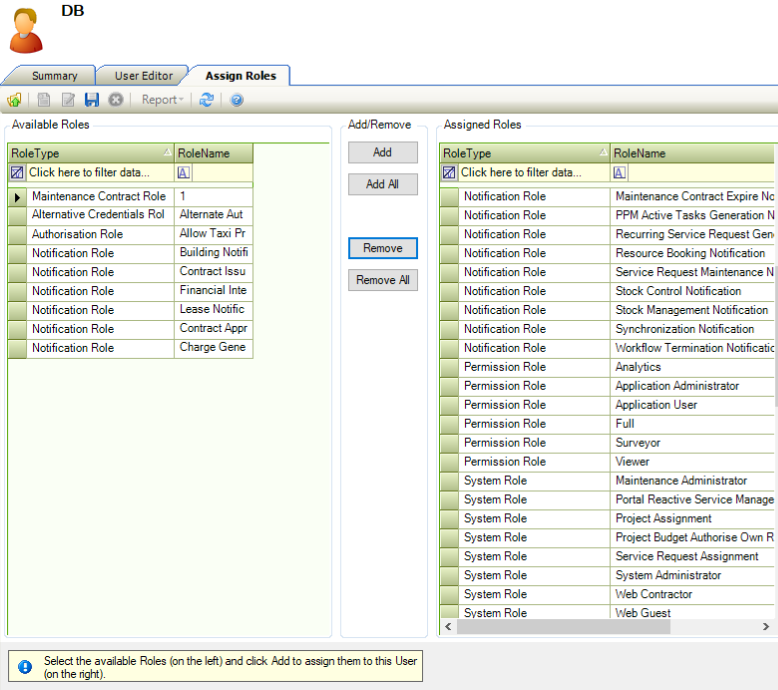Save changes with the floppy disk icon

click(92, 100)
